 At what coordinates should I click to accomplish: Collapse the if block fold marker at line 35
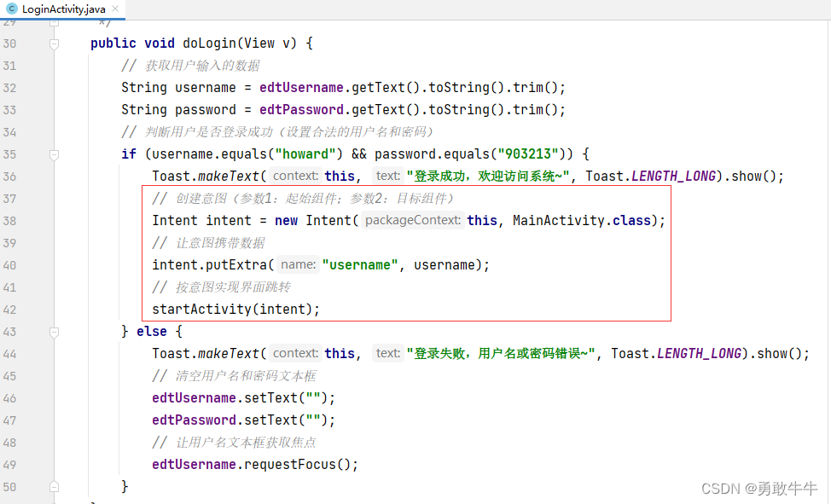(54, 154)
